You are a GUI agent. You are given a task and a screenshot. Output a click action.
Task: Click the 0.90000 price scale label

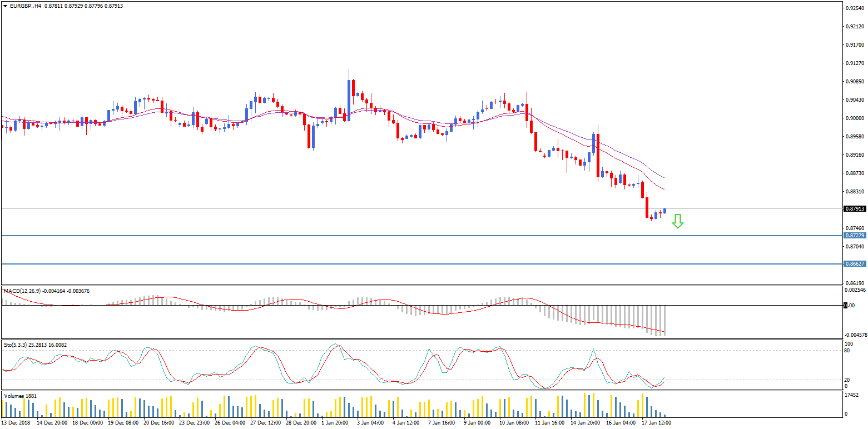coord(855,118)
